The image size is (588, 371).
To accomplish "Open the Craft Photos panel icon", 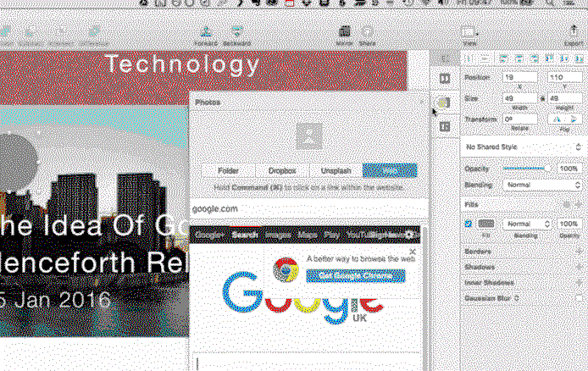I will (444, 102).
